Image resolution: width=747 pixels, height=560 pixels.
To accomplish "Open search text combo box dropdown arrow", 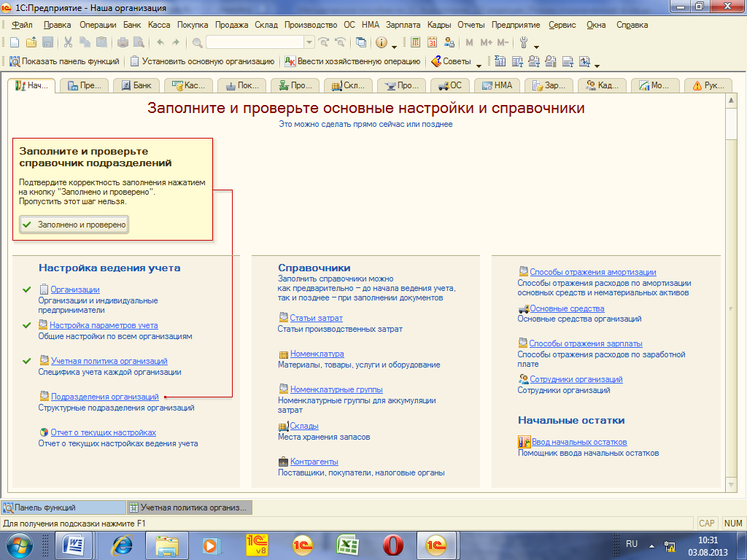I will 309,42.
